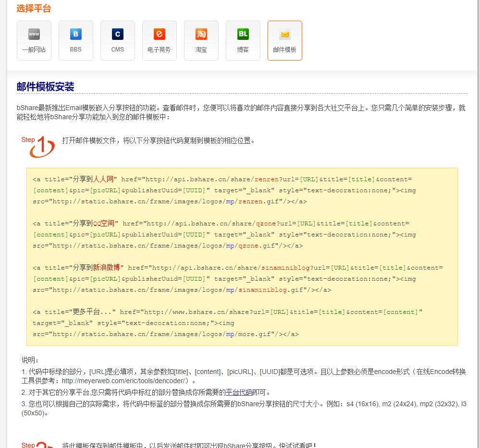Screen dimensions: 480x448
Task: Click the meyerweb dencoder URL
Action: [124, 381]
